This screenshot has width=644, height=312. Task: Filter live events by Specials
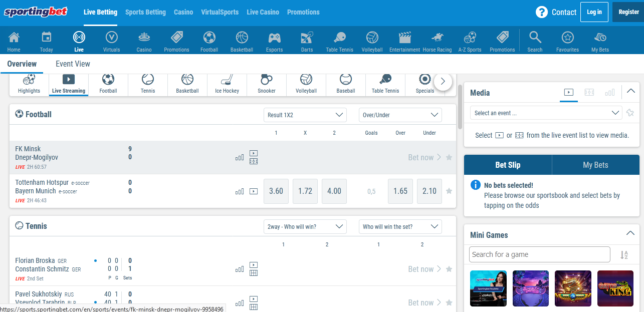click(x=424, y=84)
